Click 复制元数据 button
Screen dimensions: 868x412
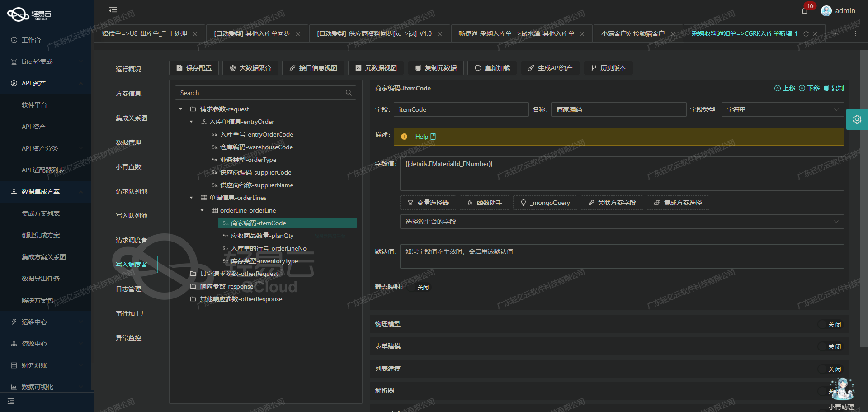(436, 68)
